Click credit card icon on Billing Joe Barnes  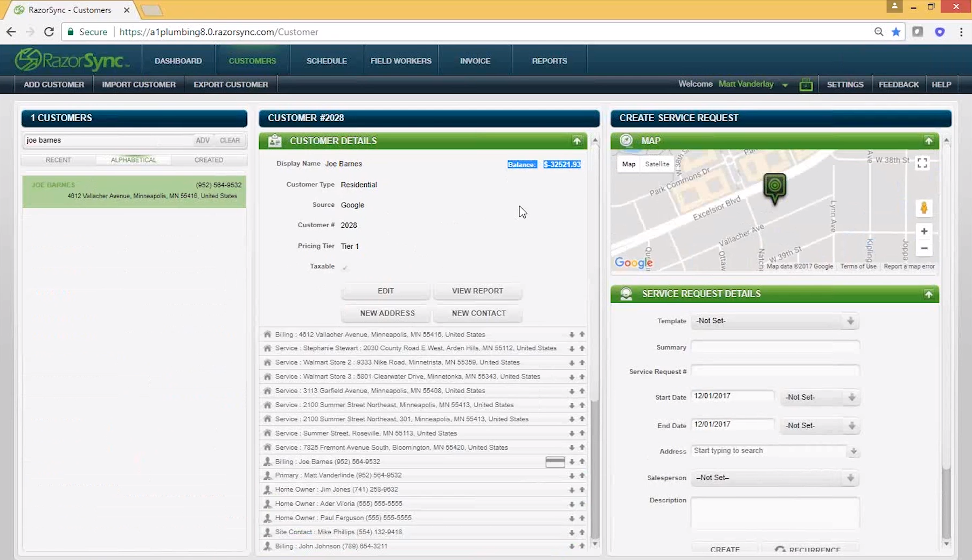[x=555, y=462]
